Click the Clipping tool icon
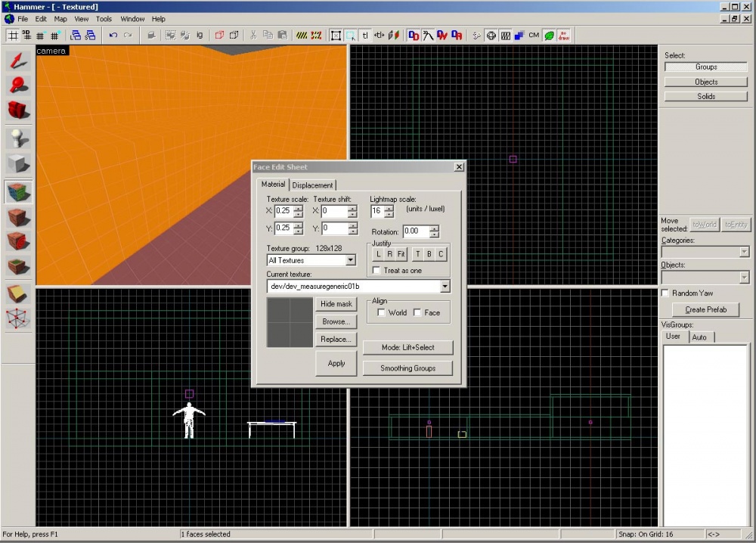Screen dimensions: 756x543 coord(18,293)
